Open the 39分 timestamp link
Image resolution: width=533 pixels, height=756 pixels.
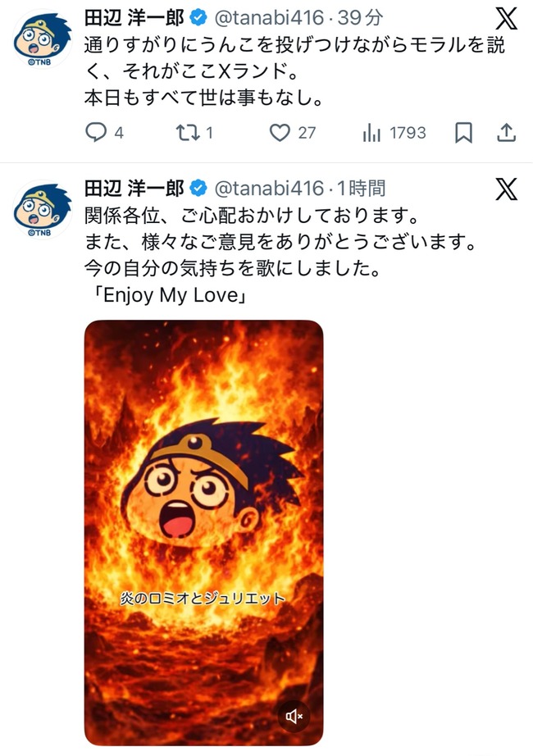click(360, 18)
